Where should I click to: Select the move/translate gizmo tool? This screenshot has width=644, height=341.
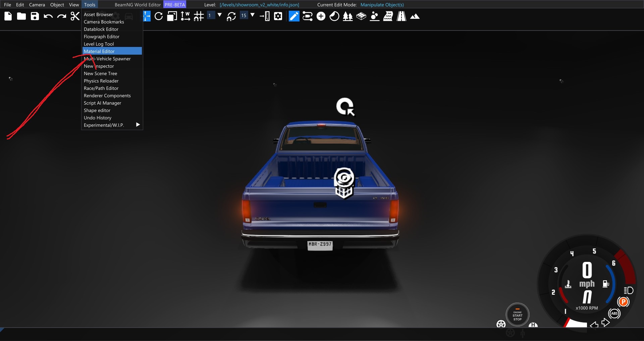147,16
